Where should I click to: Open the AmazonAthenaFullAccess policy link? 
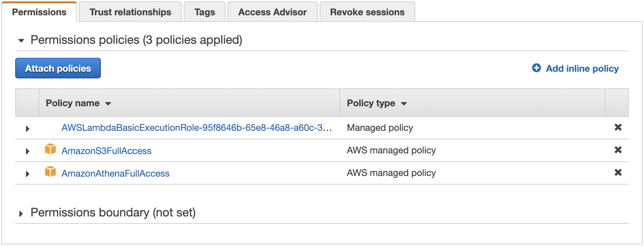[115, 173]
